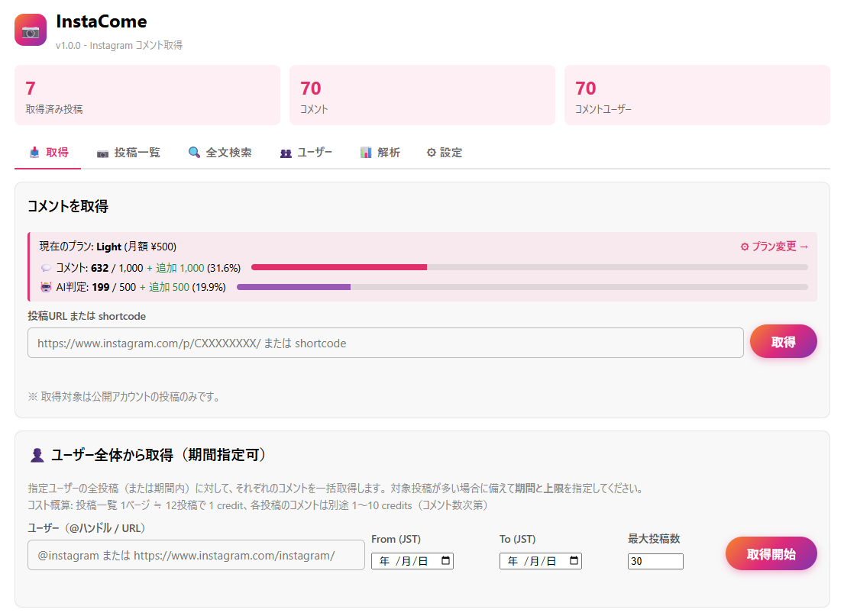Switch to the 取得 tab

pyautogui.click(x=48, y=153)
